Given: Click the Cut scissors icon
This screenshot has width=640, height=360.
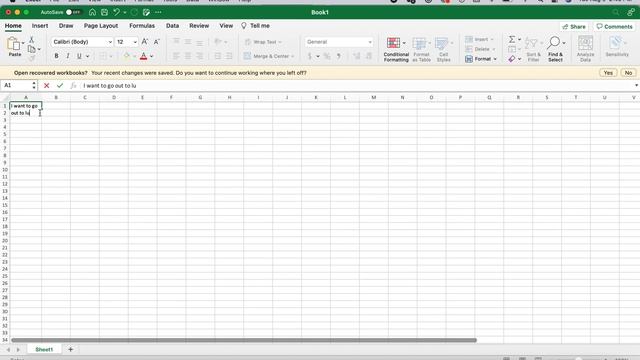Looking at the screenshot, I should click(31, 40).
